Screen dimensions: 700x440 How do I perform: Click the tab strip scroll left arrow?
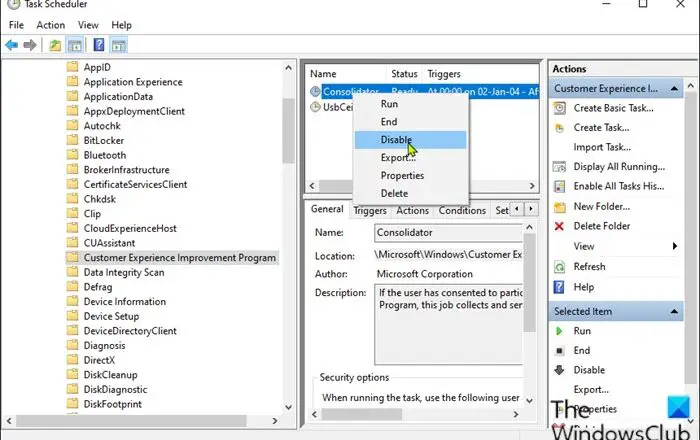click(517, 209)
